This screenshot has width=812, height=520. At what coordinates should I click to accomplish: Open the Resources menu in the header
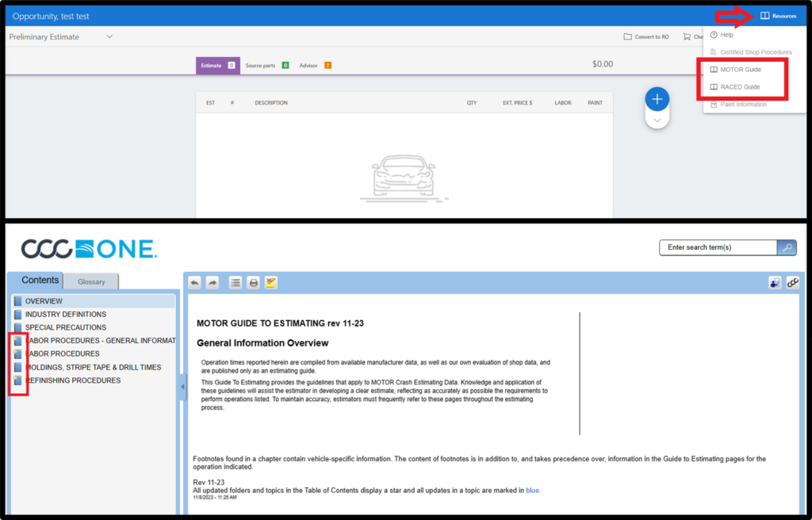(778, 16)
